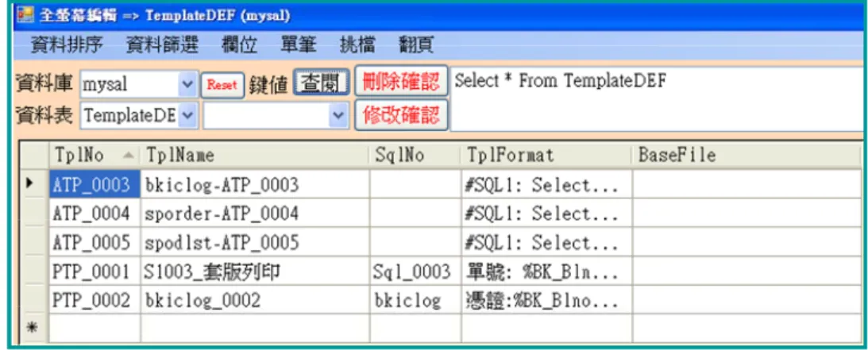The width and height of the screenshot is (868, 350).
Task: Click the new-row asterisk row header
Action: point(34,328)
